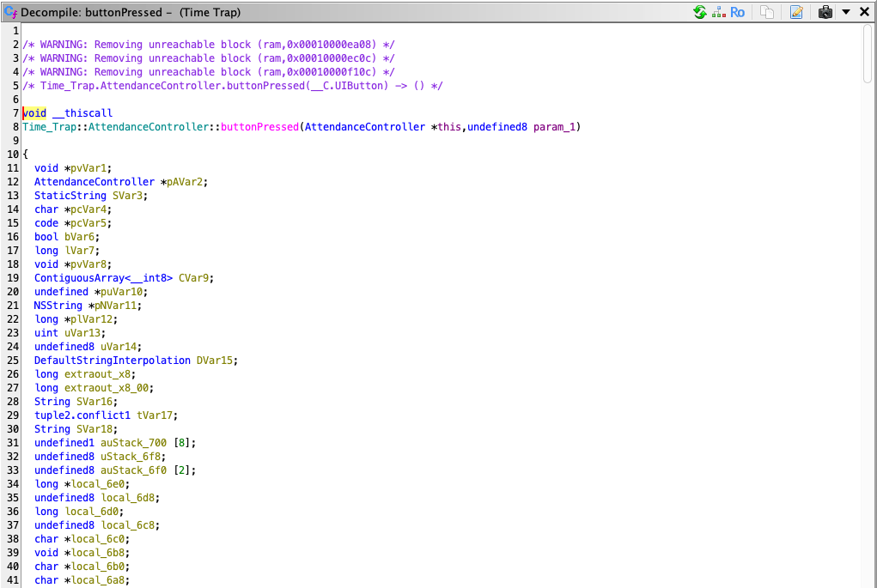The width and height of the screenshot is (877, 588).
Task: Click the green Re-decompile refresh icon
Action: pyautogui.click(x=700, y=12)
